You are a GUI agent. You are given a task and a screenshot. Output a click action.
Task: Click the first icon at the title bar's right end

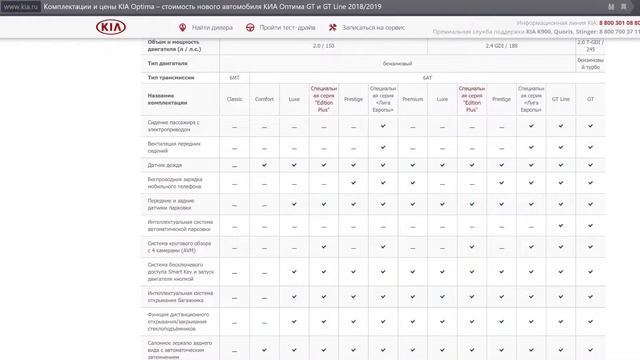[611, 7]
